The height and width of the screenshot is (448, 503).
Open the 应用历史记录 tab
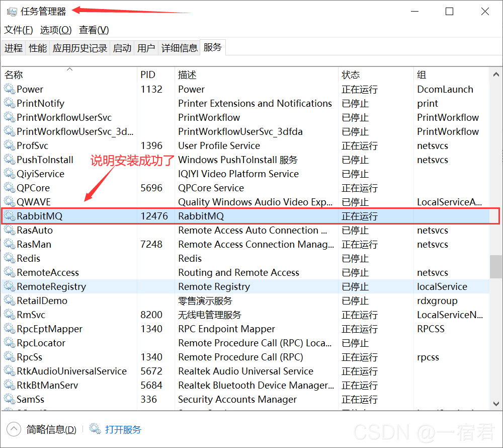(x=80, y=48)
